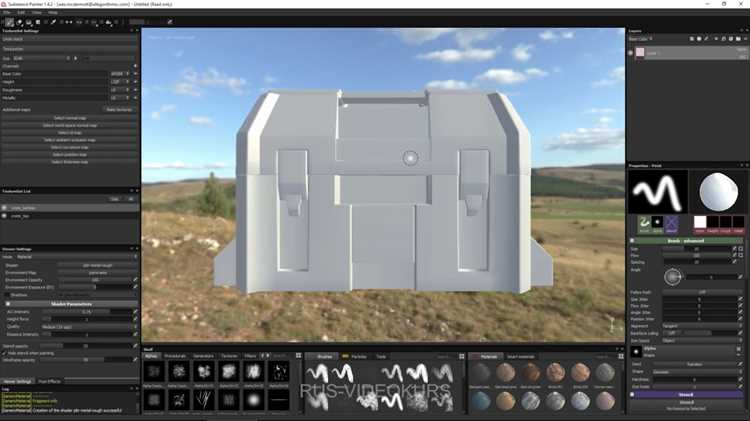The height and width of the screenshot is (421, 750).
Task: Open the Base Color format dropdown
Action: 120,74
